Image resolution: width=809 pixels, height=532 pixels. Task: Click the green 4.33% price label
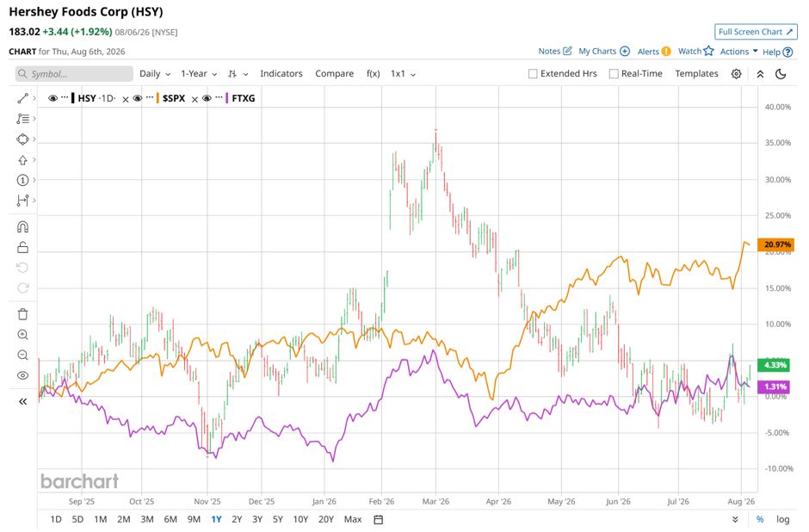[x=774, y=365]
